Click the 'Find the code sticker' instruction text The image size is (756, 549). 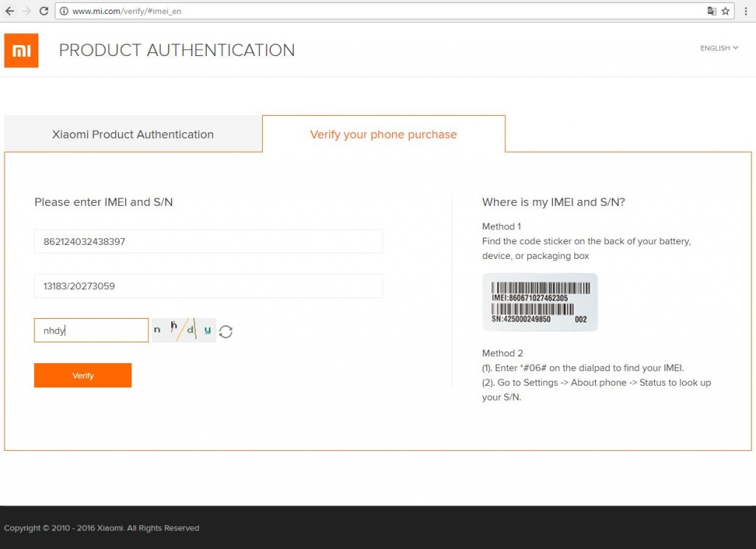click(586, 248)
